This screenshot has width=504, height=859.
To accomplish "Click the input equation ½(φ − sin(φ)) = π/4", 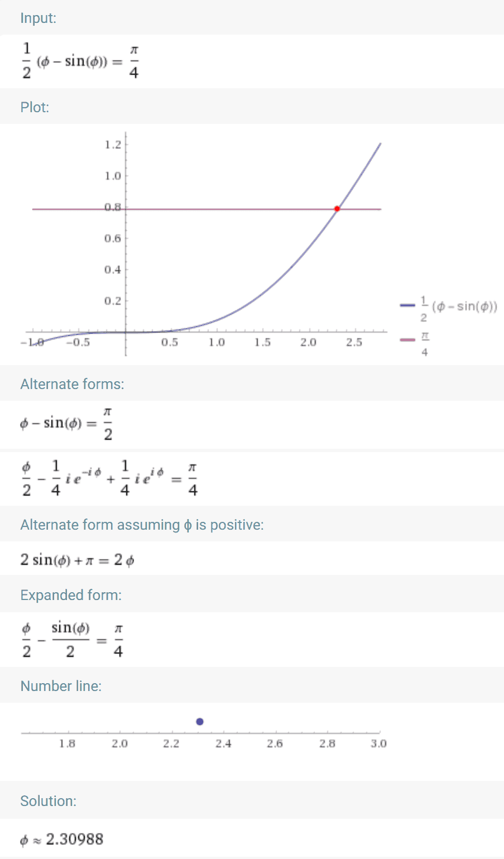I will pos(79,61).
